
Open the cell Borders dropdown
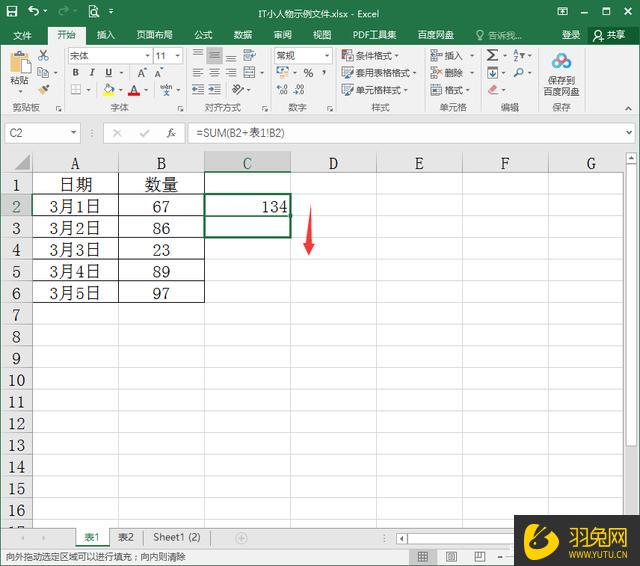tap(88, 89)
